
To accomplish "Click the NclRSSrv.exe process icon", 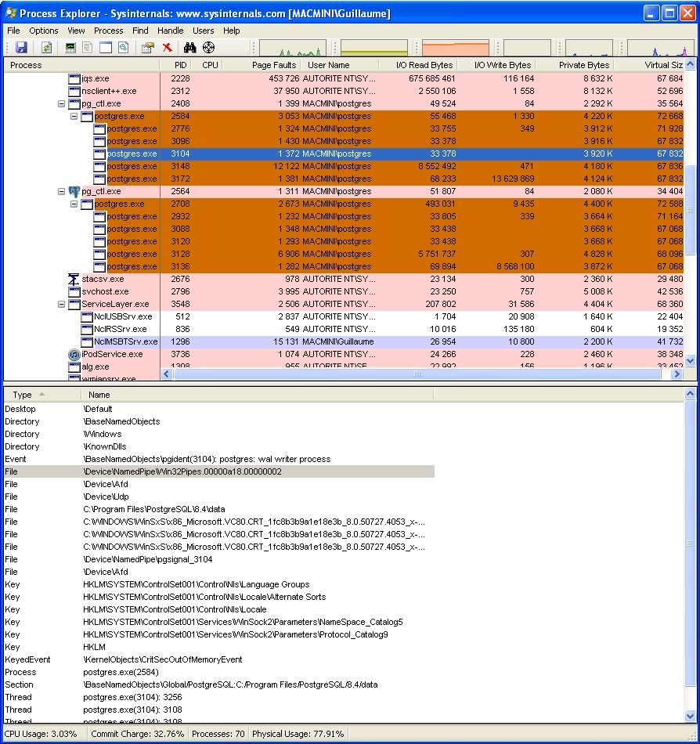I will pyautogui.click(x=87, y=329).
